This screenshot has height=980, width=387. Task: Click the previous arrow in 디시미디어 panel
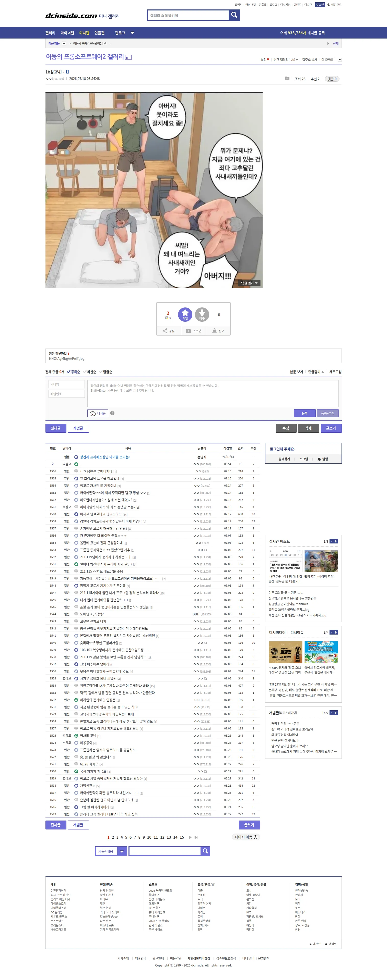(332, 632)
